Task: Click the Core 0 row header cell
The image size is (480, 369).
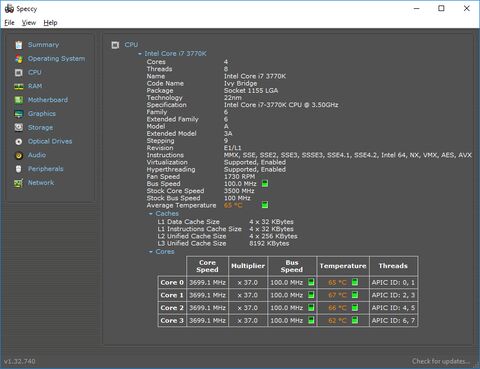Action: (172, 282)
